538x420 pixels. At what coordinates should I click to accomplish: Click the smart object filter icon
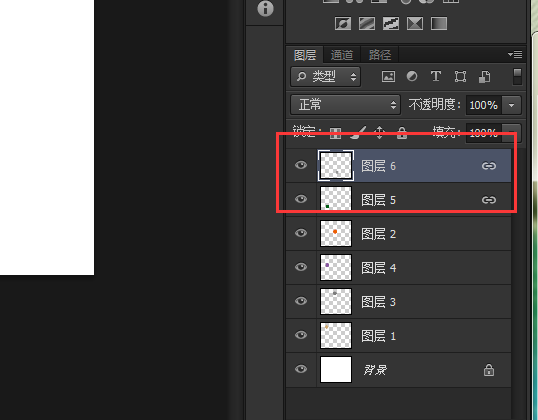[x=484, y=77]
